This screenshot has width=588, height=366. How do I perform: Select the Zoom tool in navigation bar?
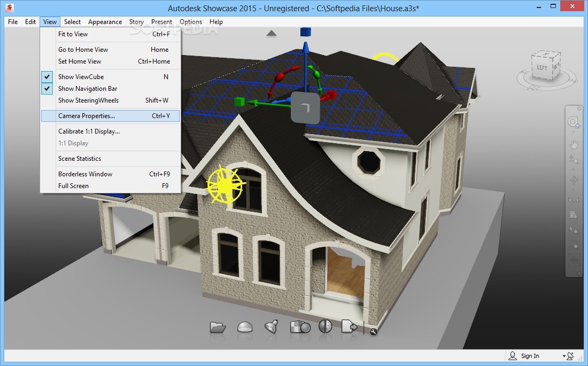pos(574,159)
